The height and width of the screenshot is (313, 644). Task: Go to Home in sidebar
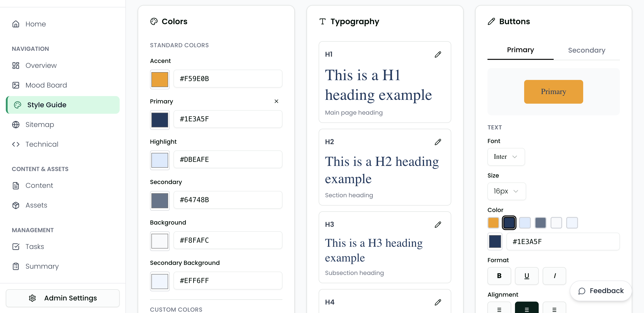click(63, 24)
